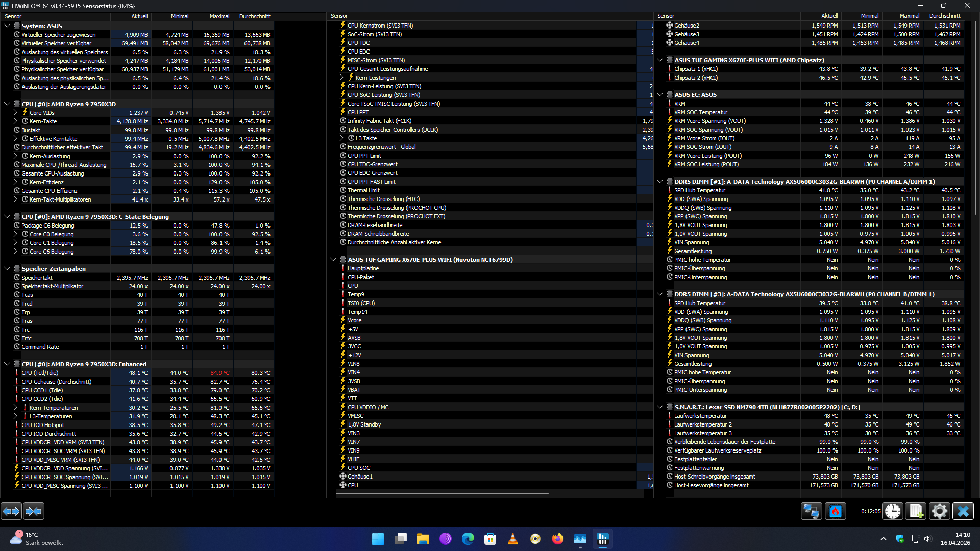Image resolution: width=980 pixels, height=551 pixels.
Task: Expand the Kern-Leistungen subtree
Action: coord(342,78)
